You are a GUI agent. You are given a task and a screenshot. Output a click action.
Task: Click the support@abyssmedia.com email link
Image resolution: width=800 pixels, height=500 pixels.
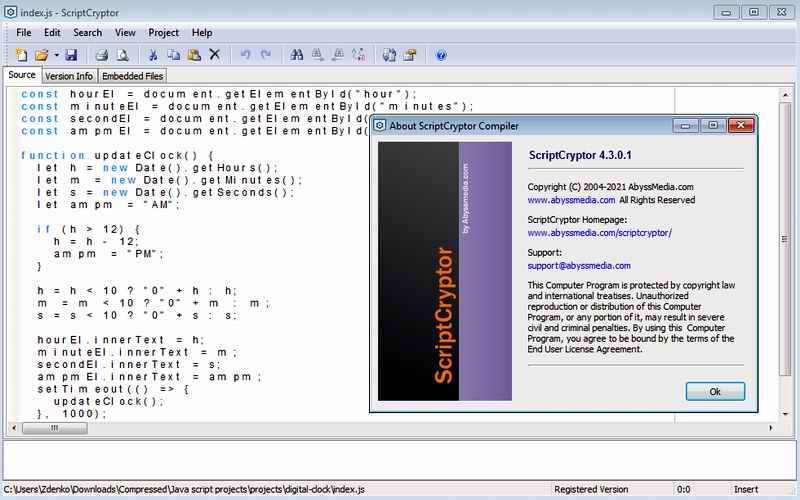coord(579,266)
